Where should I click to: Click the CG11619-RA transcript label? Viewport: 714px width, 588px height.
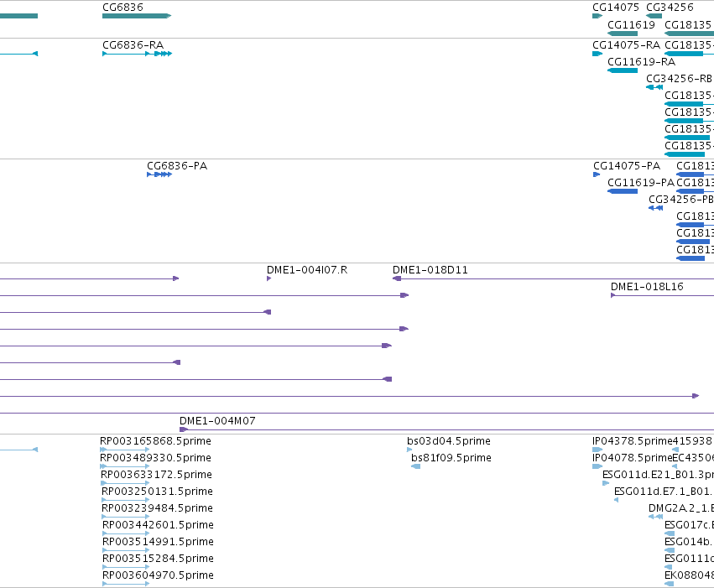pyautogui.click(x=641, y=62)
